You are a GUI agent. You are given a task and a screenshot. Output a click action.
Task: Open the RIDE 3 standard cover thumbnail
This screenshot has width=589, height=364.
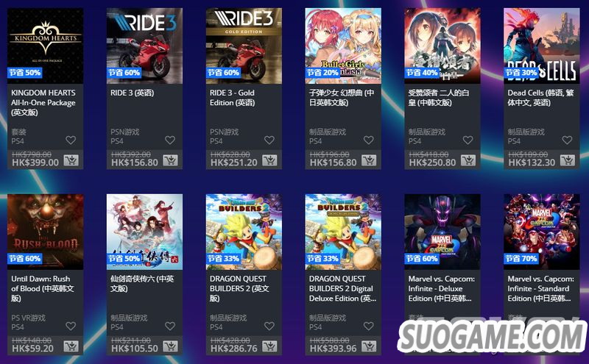[x=144, y=46]
